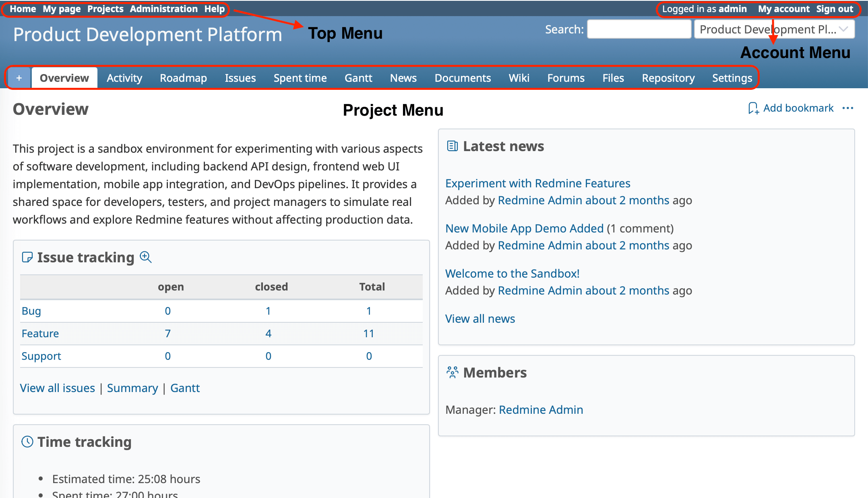868x498 pixels.
Task: Click the Issue tracking note icon
Action: 27,257
